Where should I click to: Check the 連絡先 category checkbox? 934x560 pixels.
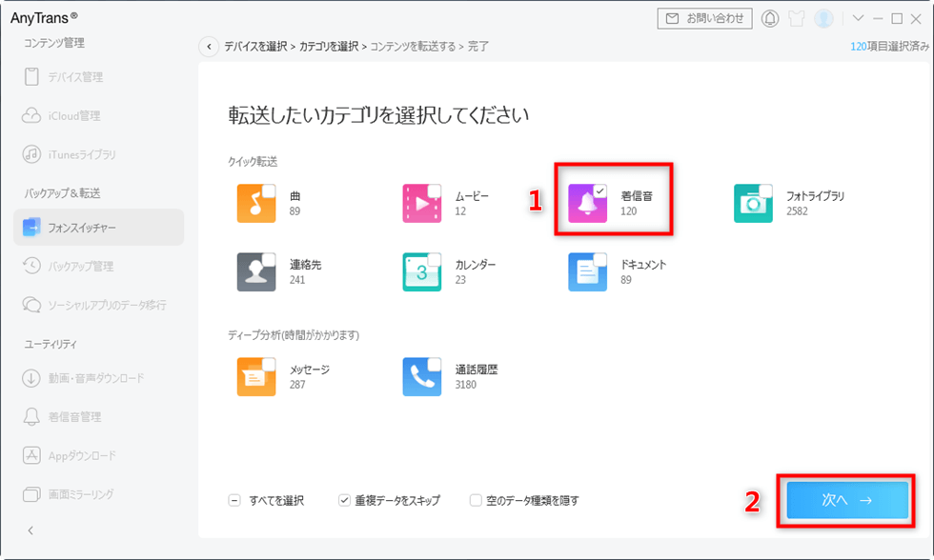tap(269, 259)
